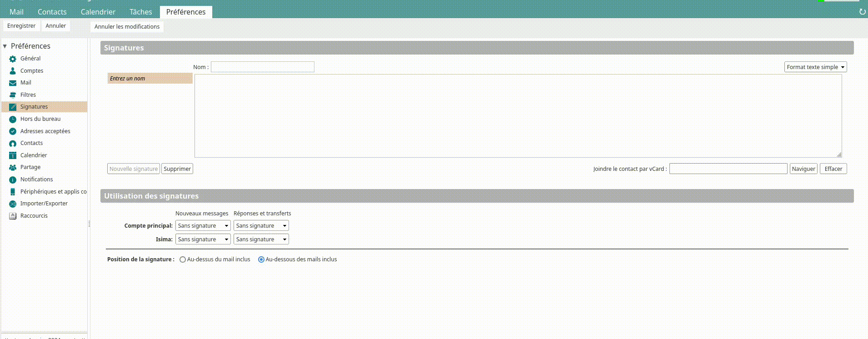This screenshot has height=339, width=868.
Task: Open Compte principal Réponses et transferts dropdown
Action: [x=261, y=225]
